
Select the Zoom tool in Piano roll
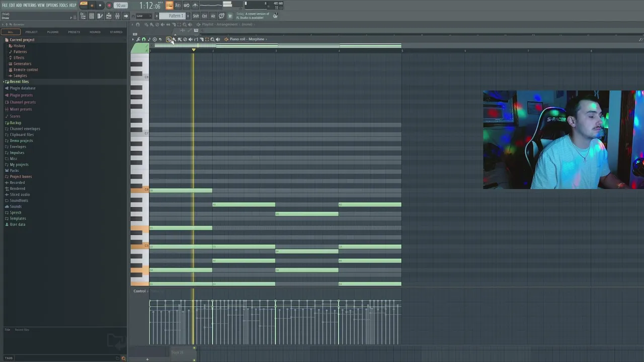[x=212, y=39]
